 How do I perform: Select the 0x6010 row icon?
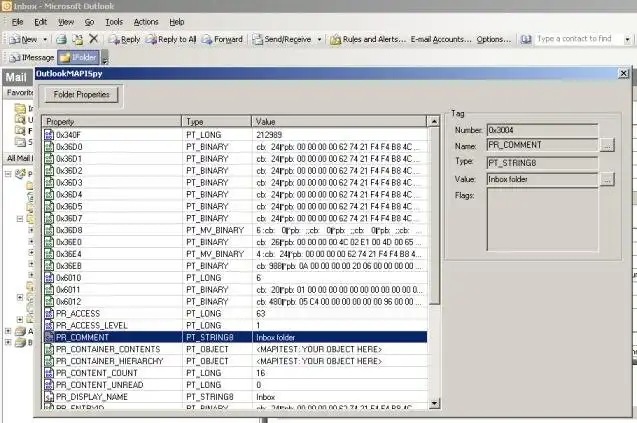[49, 278]
